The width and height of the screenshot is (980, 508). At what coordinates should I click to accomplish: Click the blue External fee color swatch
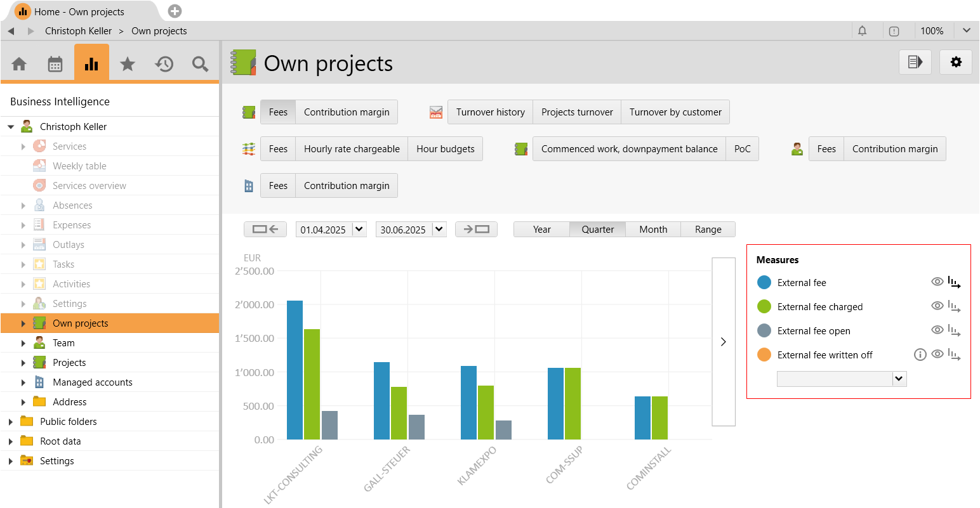764,283
